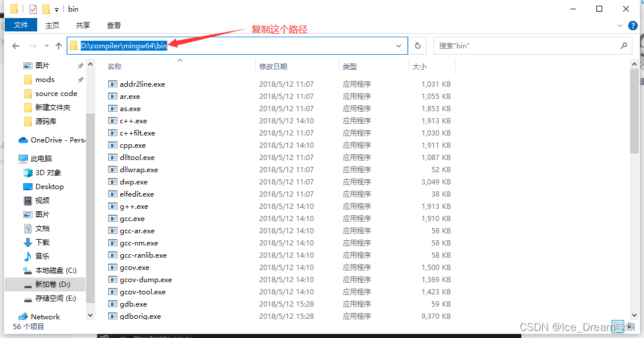
Task: Select the c++filt.exe file icon
Action: pos(113,133)
